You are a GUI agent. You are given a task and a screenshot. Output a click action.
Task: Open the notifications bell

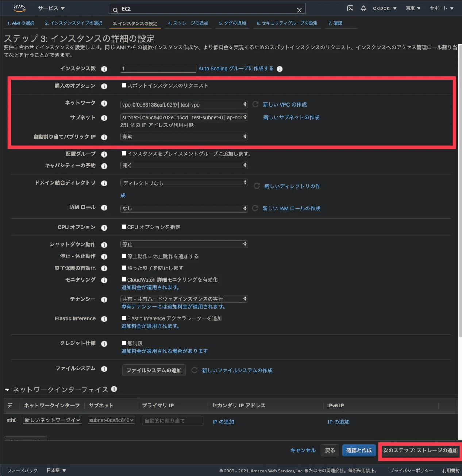click(363, 8)
